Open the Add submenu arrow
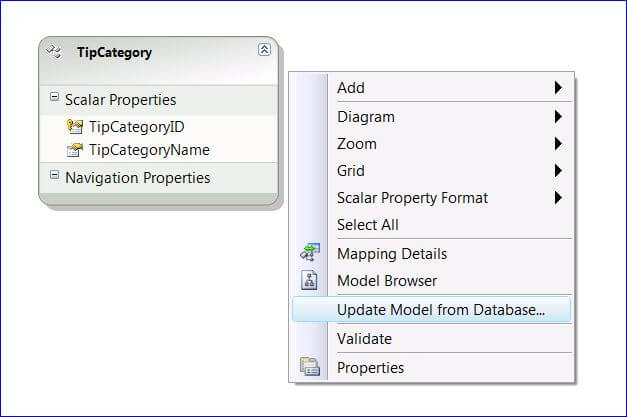The width and height of the screenshot is (627, 417). (x=558, y=88)
